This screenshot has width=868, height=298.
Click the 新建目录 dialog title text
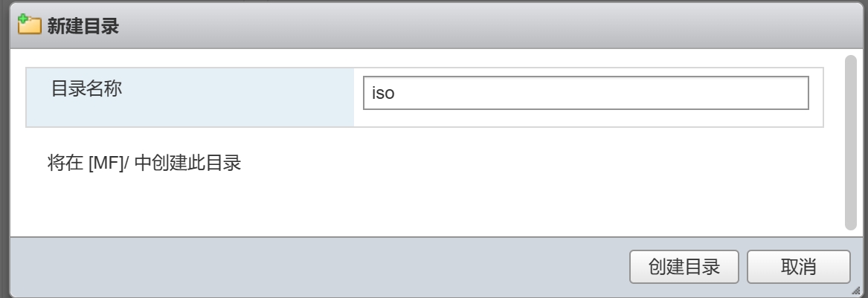[x=83, y=27]
